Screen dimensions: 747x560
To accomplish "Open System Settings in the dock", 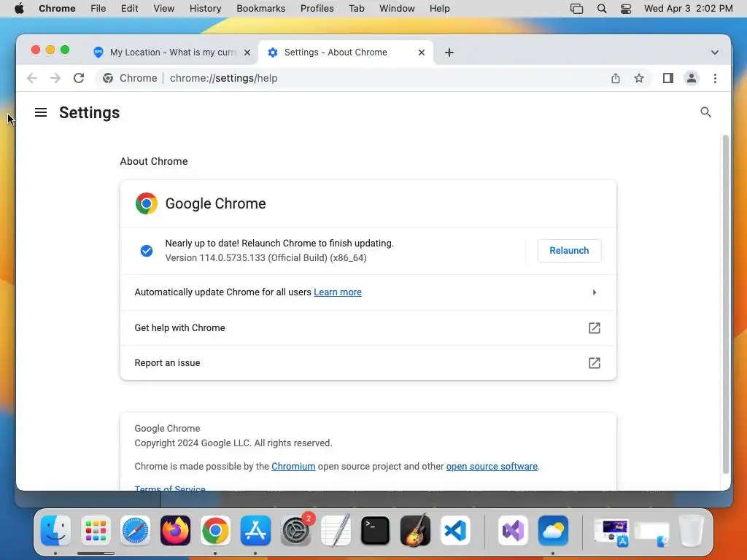I will [295, 530].
